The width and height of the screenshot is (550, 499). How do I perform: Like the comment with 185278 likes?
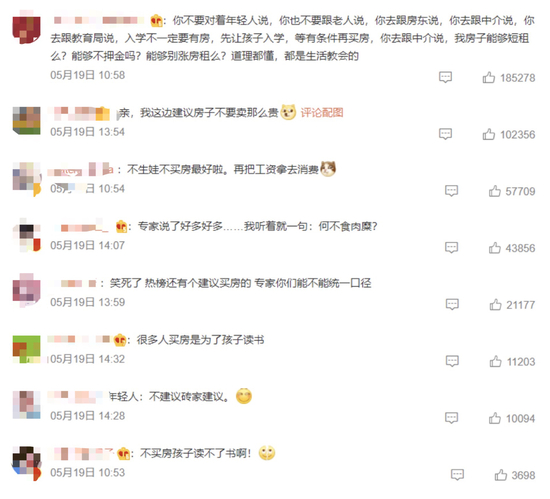489,77
